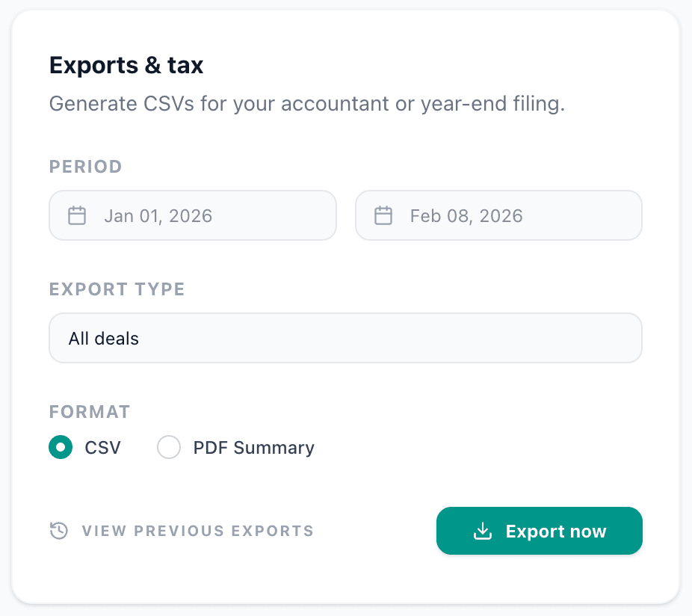692x616 pixels.
Task: Click inside the start date input field
Action: (193, 215)
